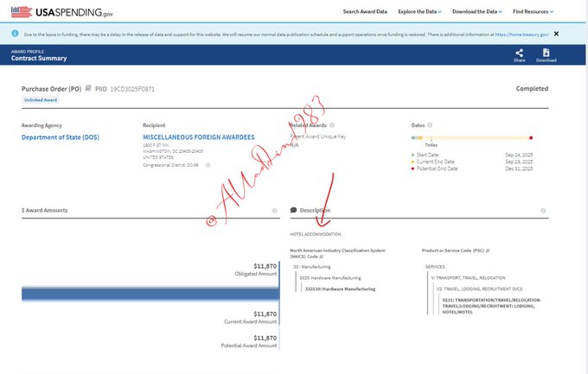This screenshot has width=588, height=374.
Task: Click the blue obligated amount bar
Action: coord(150,295)
